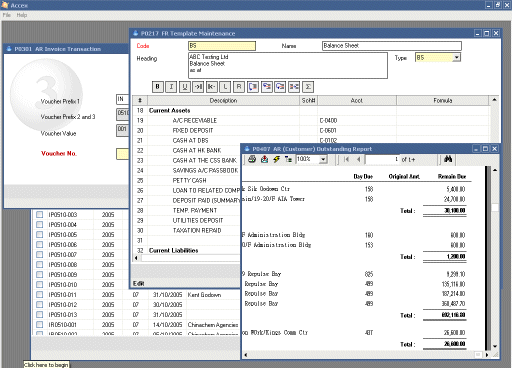Print the AR Outstanding Report
Screen dimensions: 512x368
(252, 159)
